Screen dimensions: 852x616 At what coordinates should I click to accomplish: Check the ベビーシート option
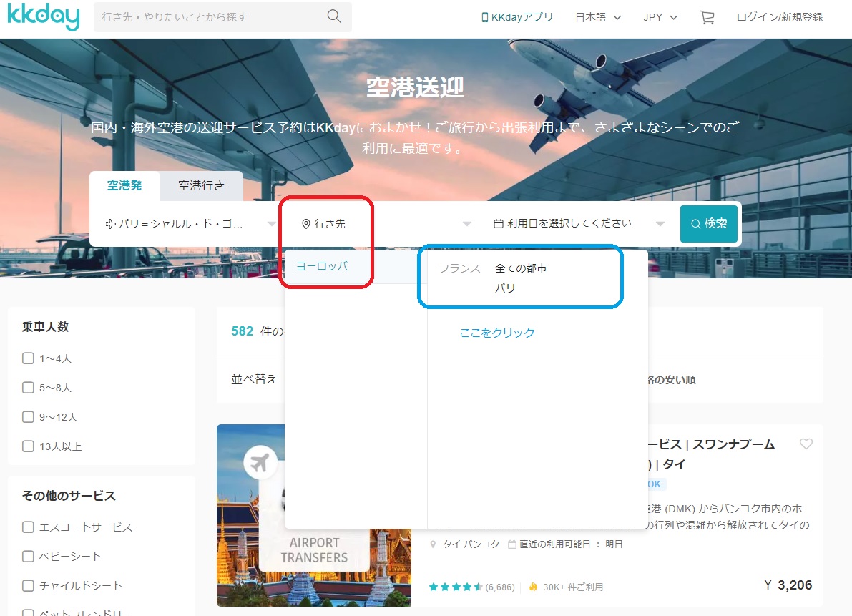point(27,556)
